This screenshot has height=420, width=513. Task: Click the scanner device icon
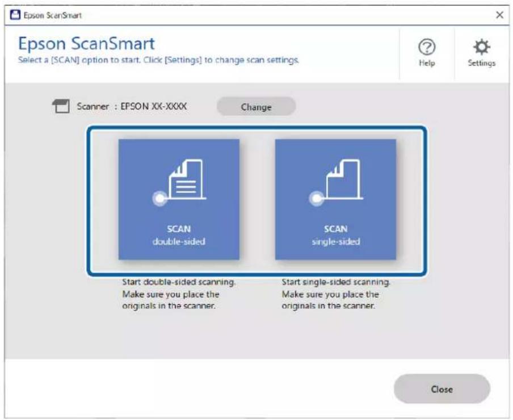(x=61, y=106)
